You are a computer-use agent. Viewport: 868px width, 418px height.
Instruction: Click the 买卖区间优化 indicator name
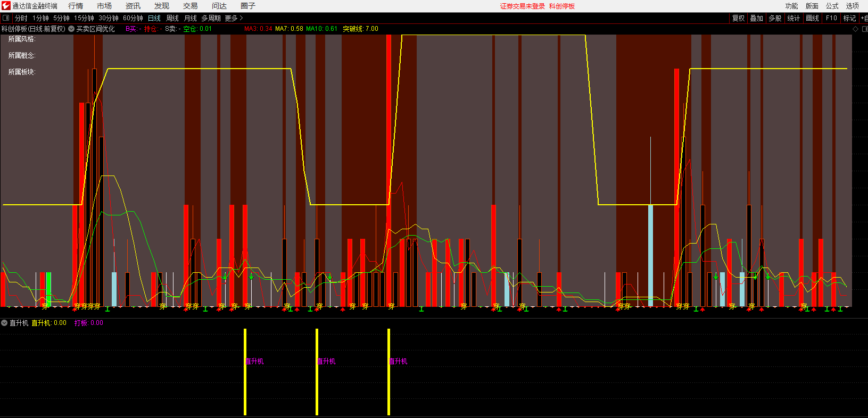click(x=95, y=29)
